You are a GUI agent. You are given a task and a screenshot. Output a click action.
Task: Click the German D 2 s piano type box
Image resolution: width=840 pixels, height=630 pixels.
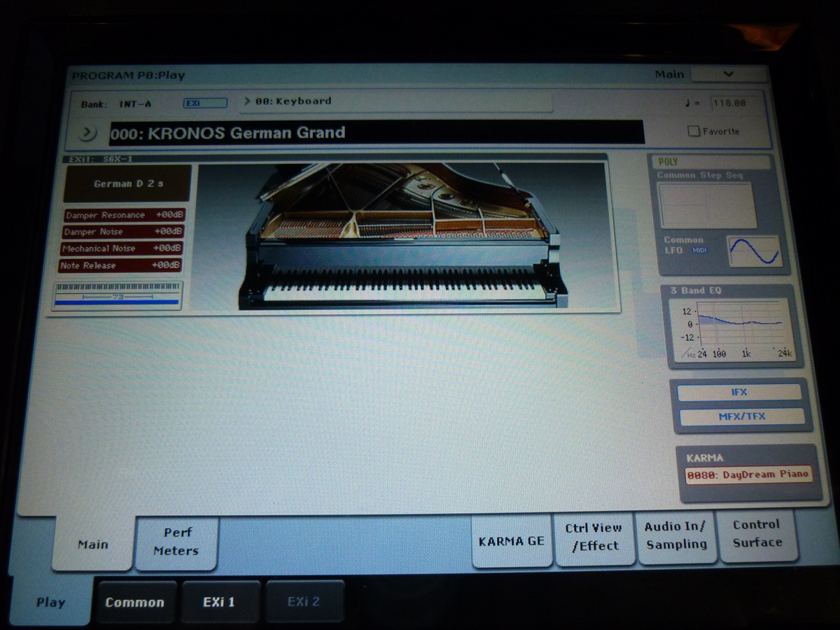pyautogui.click(x=127, y=183)
